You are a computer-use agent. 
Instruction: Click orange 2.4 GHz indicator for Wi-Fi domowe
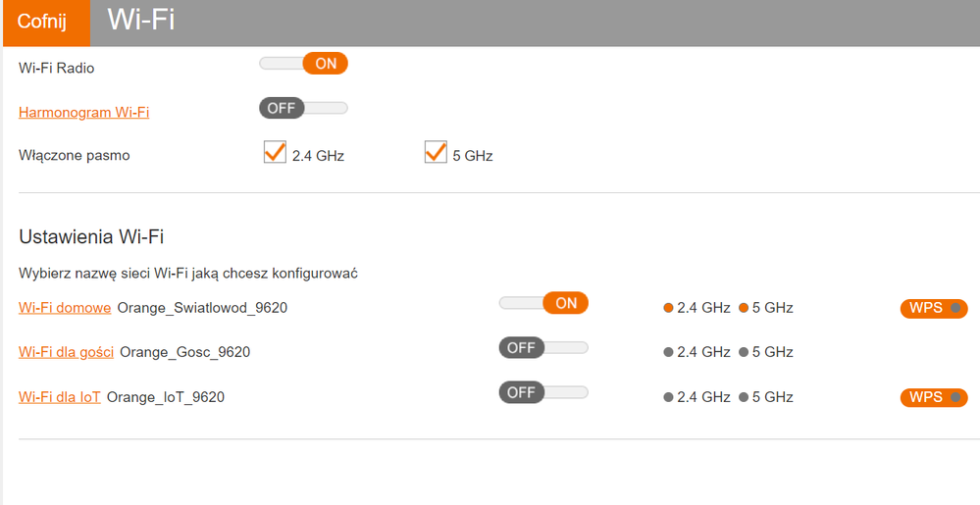pyautogui.click(x=669, y=308)
